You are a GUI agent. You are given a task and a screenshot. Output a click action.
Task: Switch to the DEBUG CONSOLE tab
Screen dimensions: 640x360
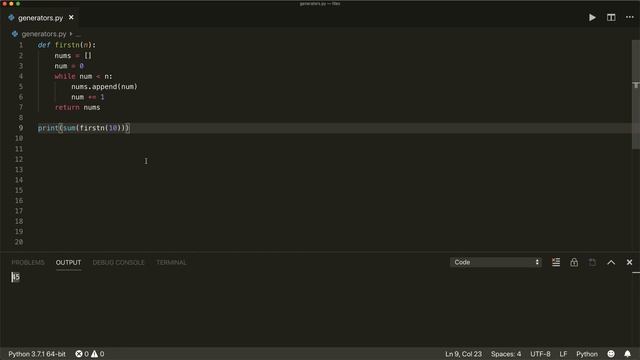point(118,262)
